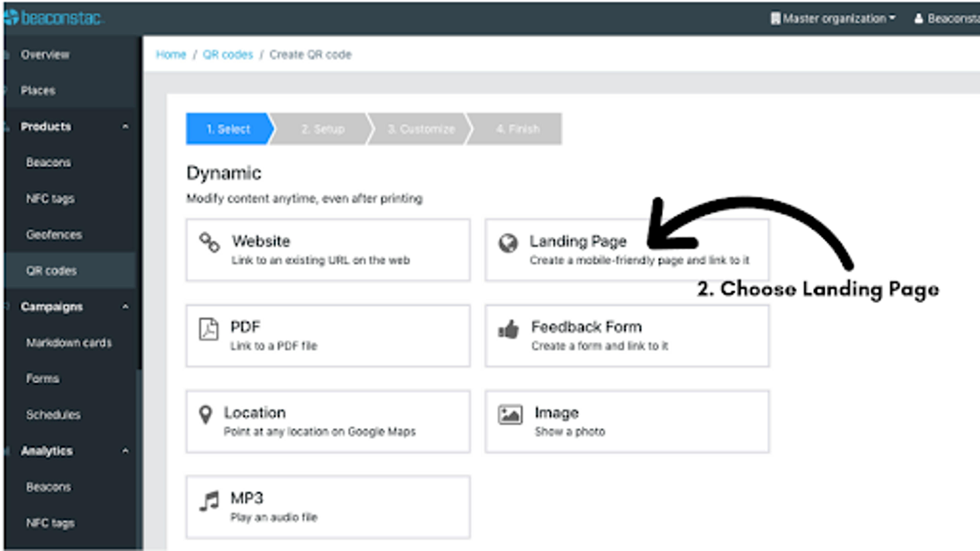Viewport: 980px width, 551px height.
Task: Click 'Link to a PDF file' text
Action: pos(274,346)
